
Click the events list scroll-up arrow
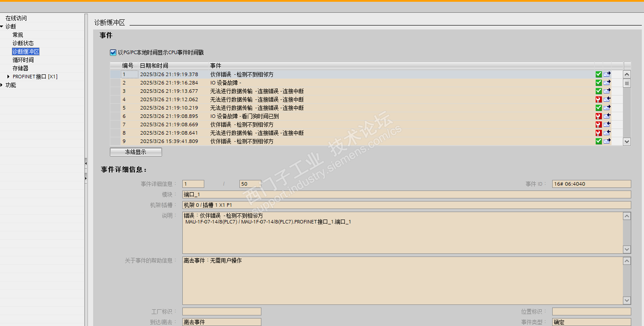point(627,75)
